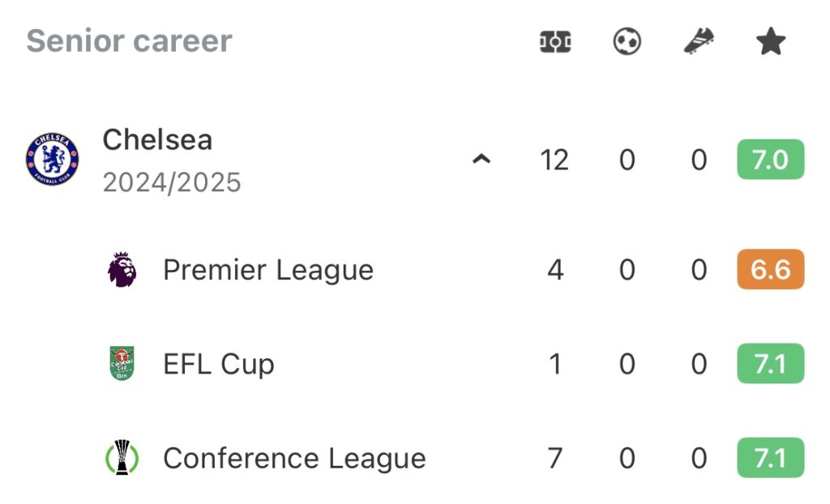Click the assists boot icon
The image size is (830, 504).
(699, 41)
